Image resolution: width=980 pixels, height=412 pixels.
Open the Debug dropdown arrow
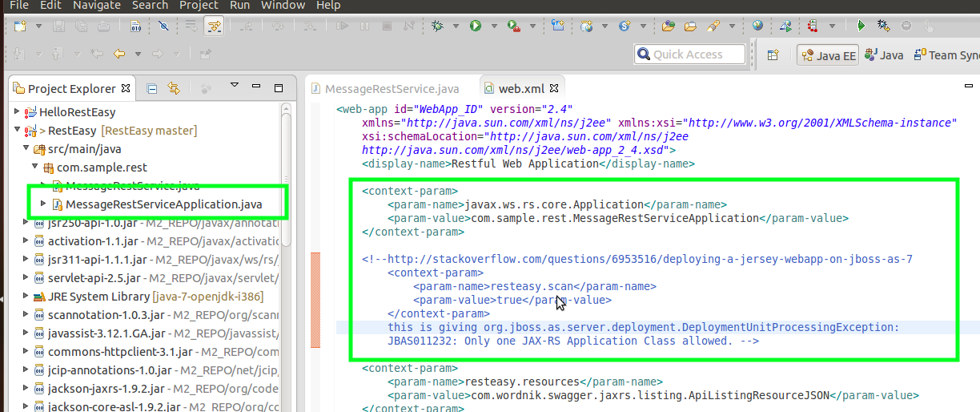point(454,26)
